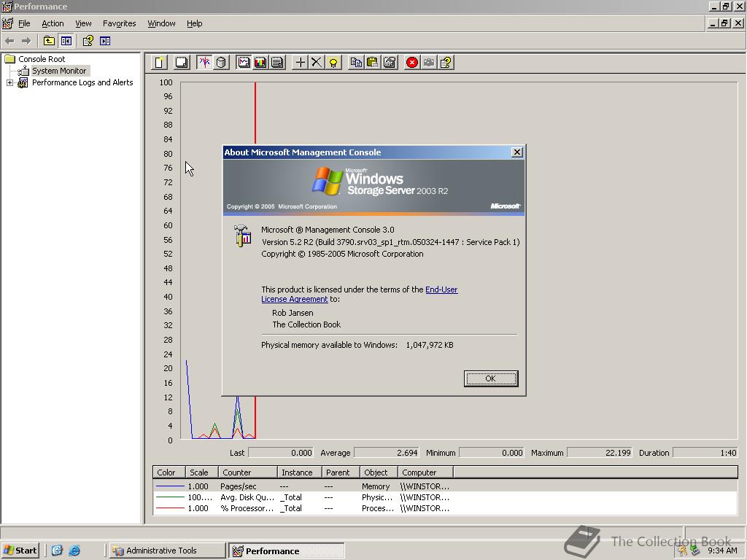747x560 pixels.
Task: Toggle the Highlight lightbulb icon
Action: point(333,63)
